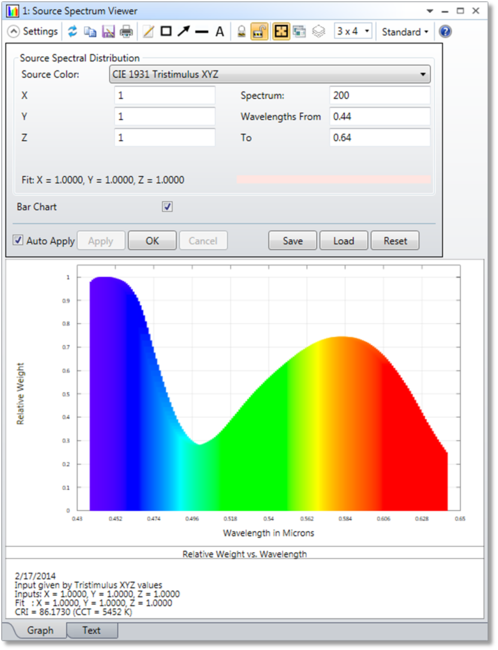
Task: Click the Source Spectrum Viewer title icon
Action: (13, 11)
